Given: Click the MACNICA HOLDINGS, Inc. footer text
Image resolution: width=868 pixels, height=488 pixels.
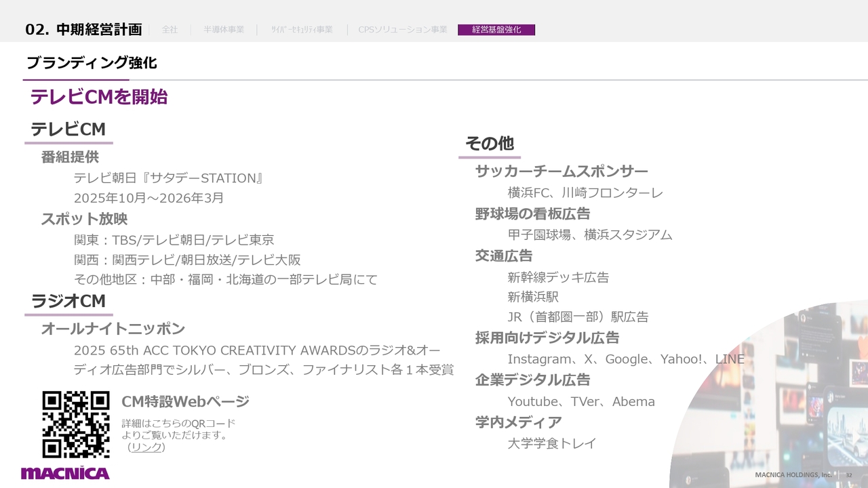Looking at the screenshot, I should click(x=793, y=475).
